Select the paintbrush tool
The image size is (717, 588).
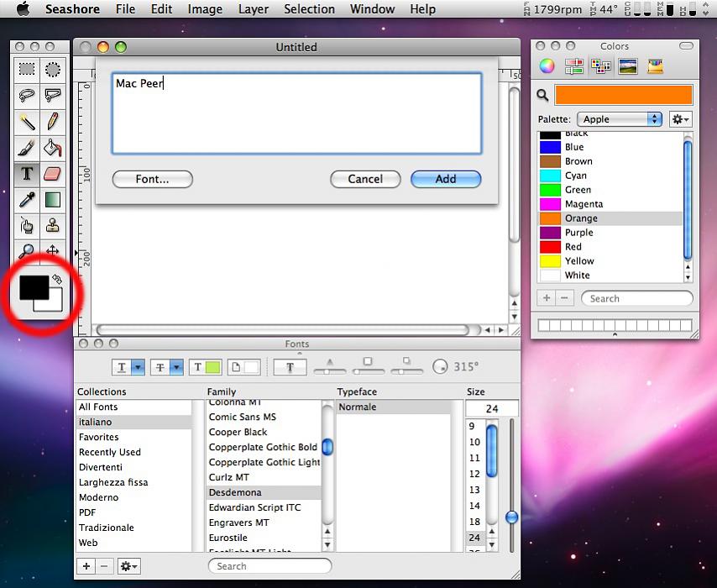point(27,148)
